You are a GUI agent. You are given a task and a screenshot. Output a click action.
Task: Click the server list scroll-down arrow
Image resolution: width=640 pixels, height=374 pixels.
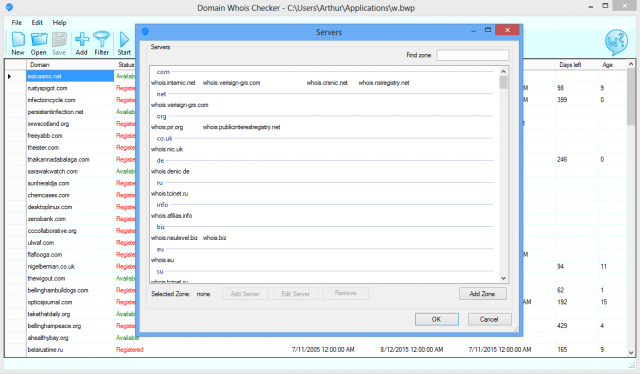(x=504, y=278)
